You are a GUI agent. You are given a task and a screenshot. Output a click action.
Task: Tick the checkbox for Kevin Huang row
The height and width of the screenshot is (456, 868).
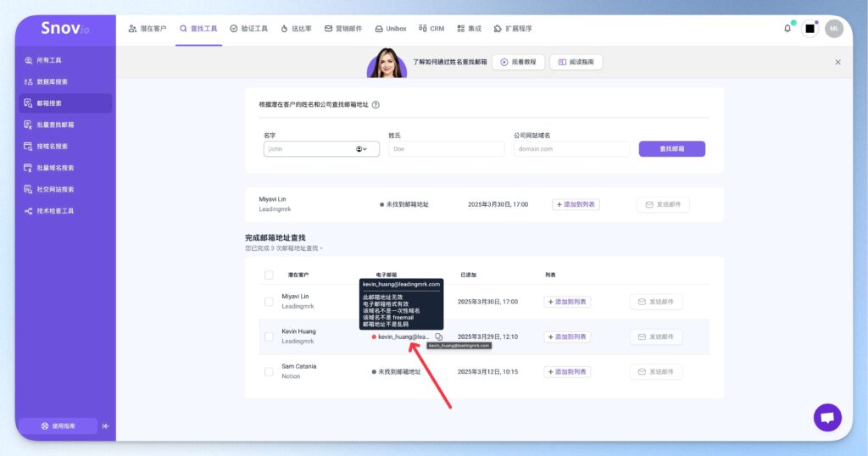[x=269, y=336]
